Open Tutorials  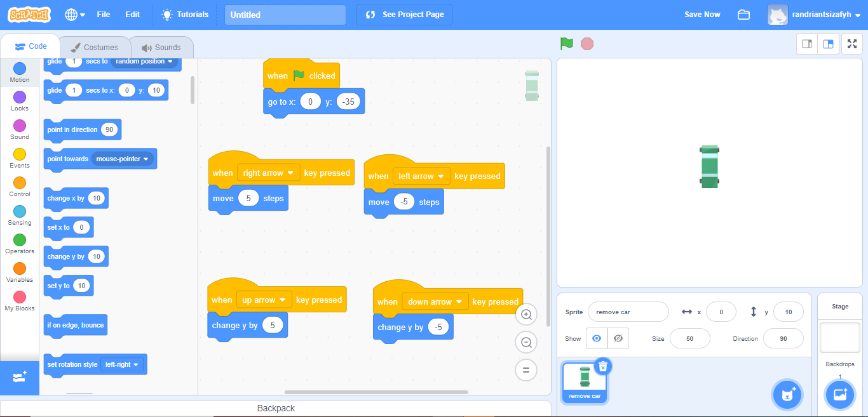[185, 15]
